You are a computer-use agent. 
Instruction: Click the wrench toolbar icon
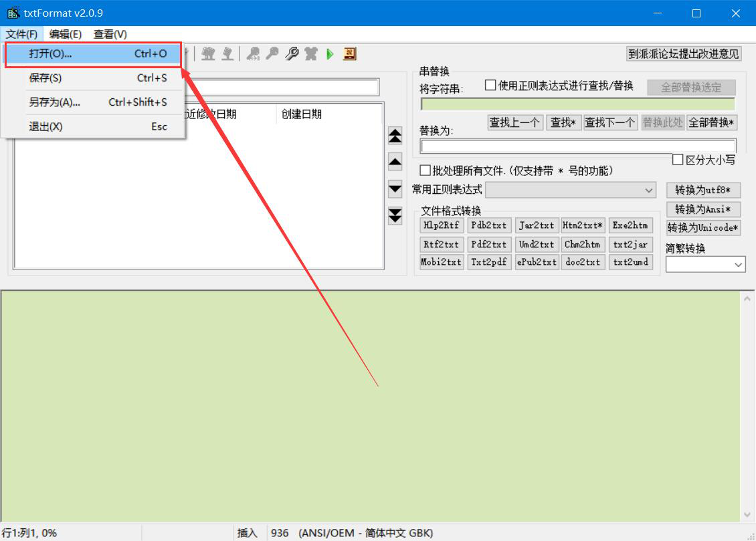click(x=292, y=53)
